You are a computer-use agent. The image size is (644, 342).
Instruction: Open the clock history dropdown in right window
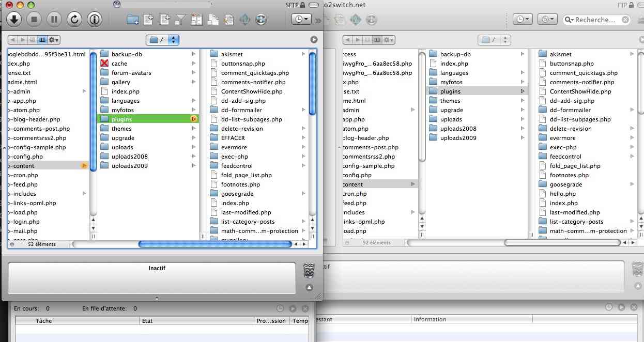click(522, 20)
